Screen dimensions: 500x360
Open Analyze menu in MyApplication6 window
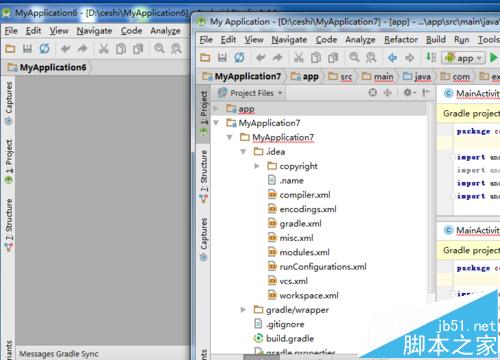coord(165,31)
